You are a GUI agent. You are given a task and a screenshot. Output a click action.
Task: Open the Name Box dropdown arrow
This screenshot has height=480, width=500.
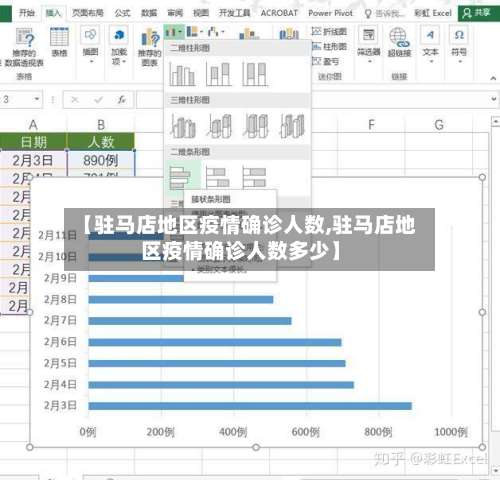(x=37, y=99)
